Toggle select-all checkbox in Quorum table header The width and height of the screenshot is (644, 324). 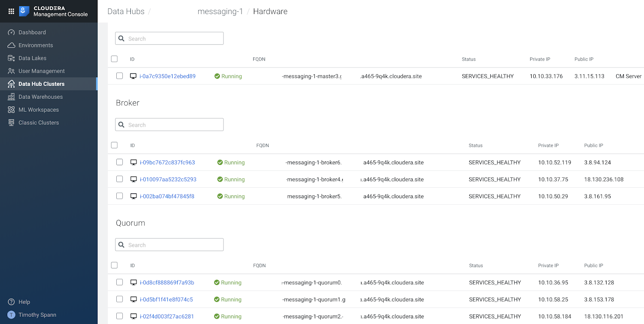pyautogui.click(x=114, y=265)
